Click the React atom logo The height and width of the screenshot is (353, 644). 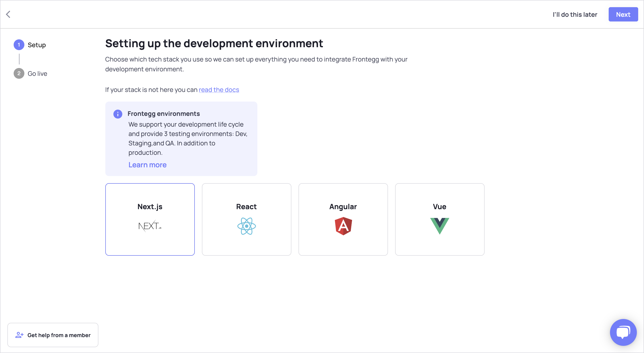[x=246, y=226]
